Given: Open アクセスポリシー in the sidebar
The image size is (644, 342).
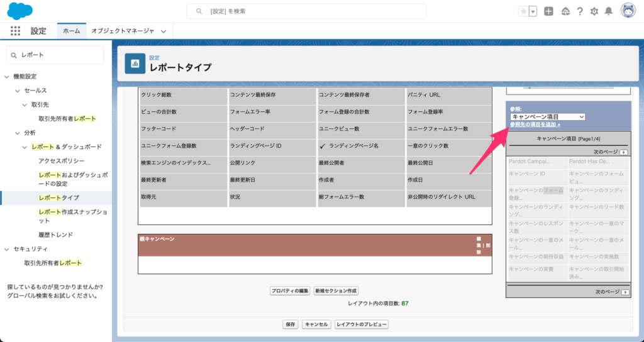Looking at the screenshot, I should coord(62,161).
